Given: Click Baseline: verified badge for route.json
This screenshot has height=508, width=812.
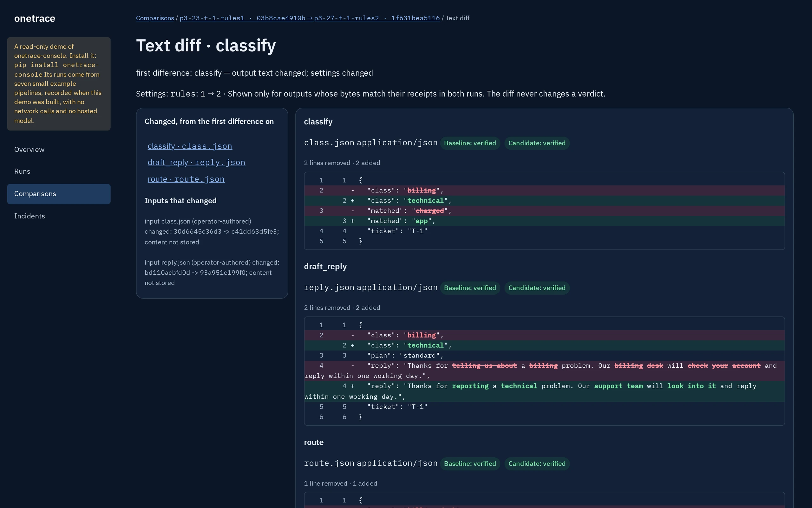Looking at the screenshot, I should tap(470, 464).
